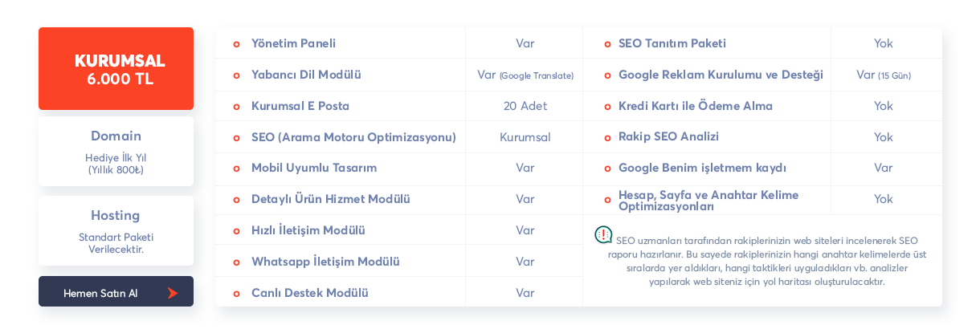
Task: Click the bullet icon next to SEO Tanıtım Paketi
Action: (607, 44)
